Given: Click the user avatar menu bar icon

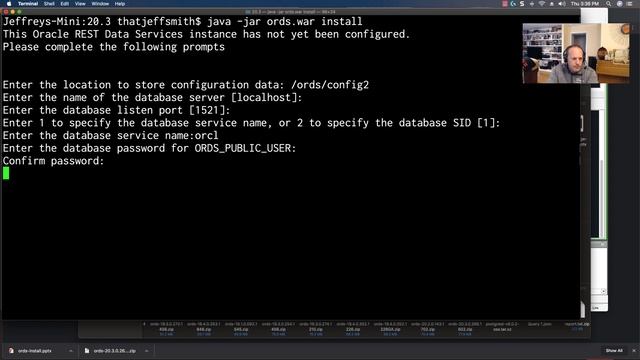Looking at the screenshot, I should click(x=619, y=4).
